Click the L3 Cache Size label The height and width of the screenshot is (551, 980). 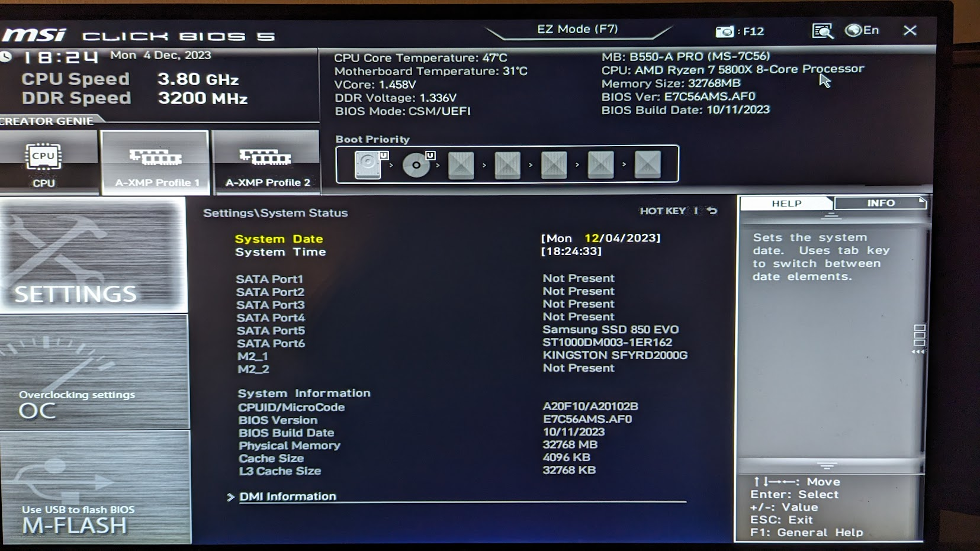279,471
